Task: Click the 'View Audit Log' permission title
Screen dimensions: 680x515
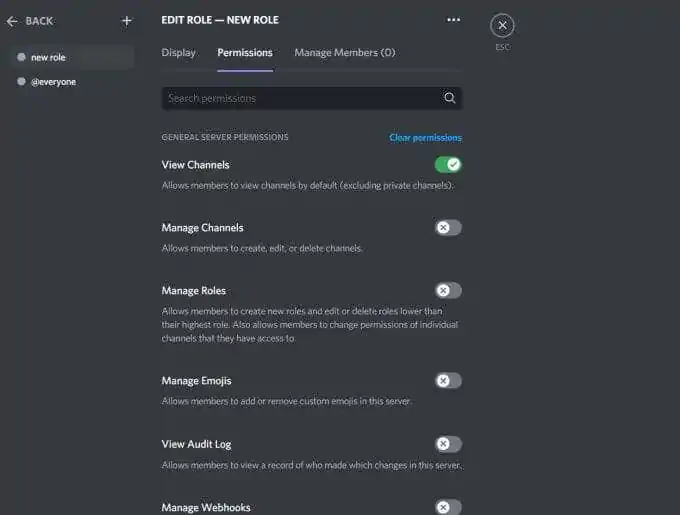Action: coord(196,444)
